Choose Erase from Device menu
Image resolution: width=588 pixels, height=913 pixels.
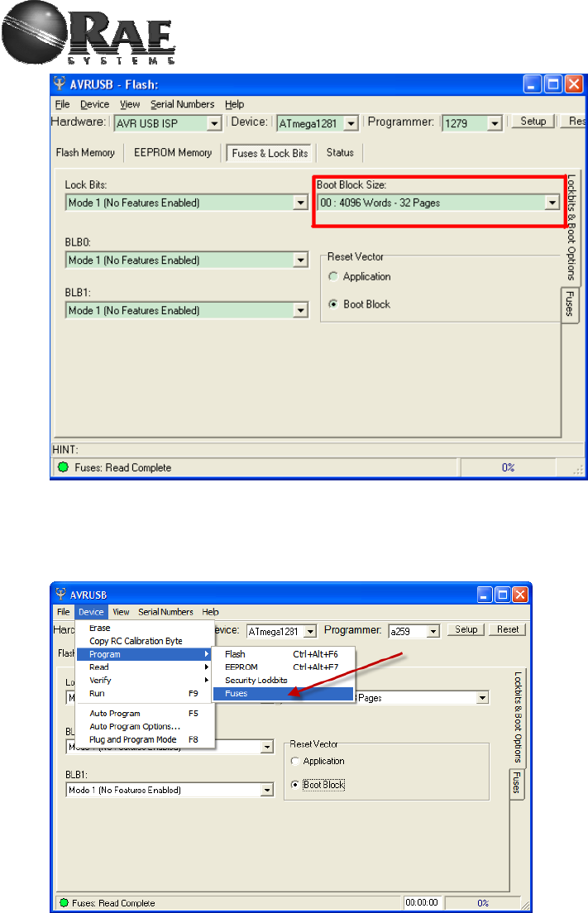click(x=146, y=628)
